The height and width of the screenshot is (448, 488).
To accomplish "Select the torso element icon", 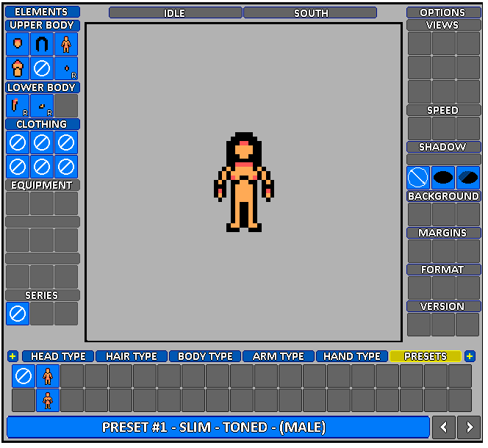I will pos(18,68).
